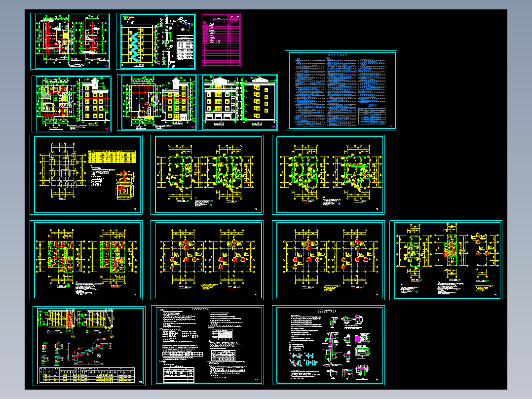Viewport: 532px width, 399px height.
Task: Select the red-green slab reinforcement plan sheet
Action: (86, 260)
